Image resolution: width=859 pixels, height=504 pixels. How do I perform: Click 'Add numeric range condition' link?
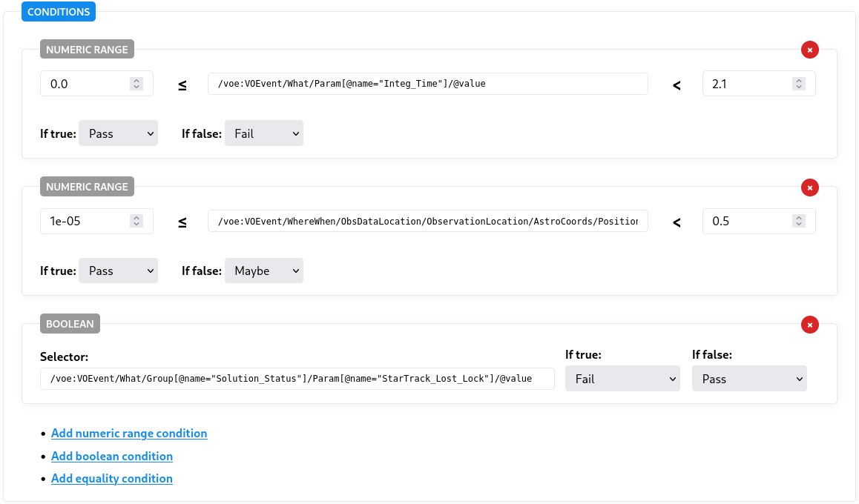(x=129, y=434)
